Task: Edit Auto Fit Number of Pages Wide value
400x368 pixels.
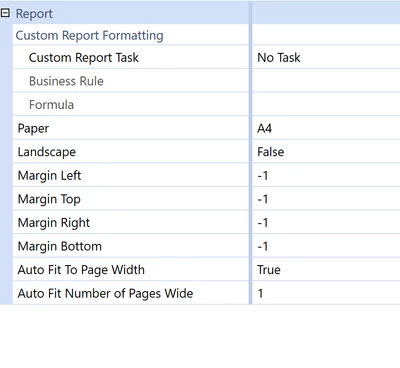Action: click(x=326, y=293)
